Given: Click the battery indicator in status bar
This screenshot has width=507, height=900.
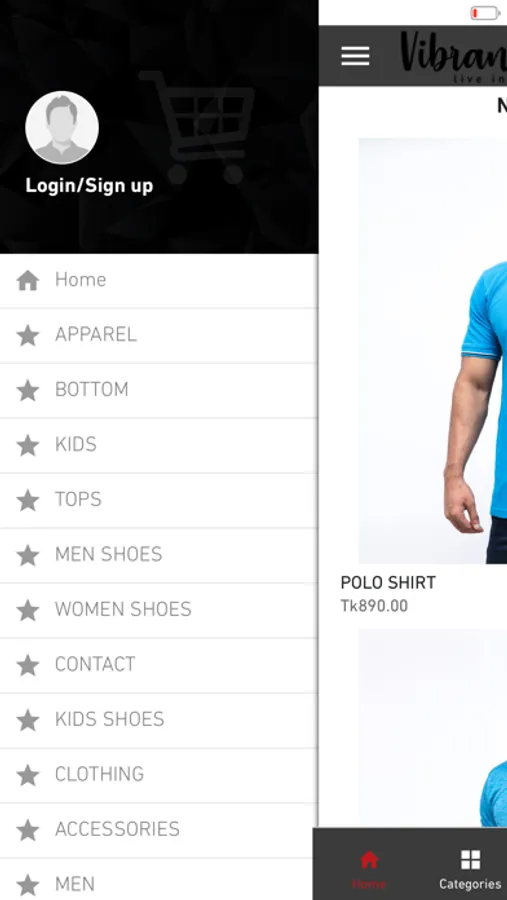Looking at the screenshot, I should point(485,13).
